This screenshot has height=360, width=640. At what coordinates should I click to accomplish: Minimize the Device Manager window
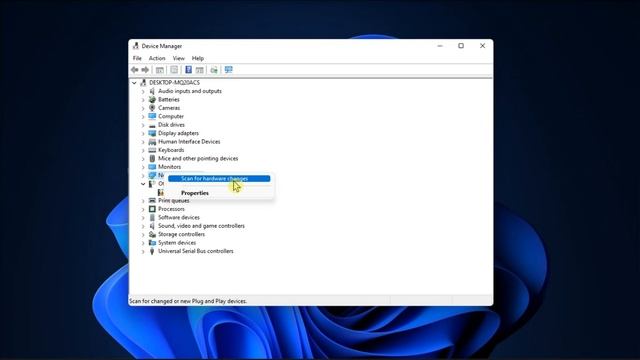point(440,46)
